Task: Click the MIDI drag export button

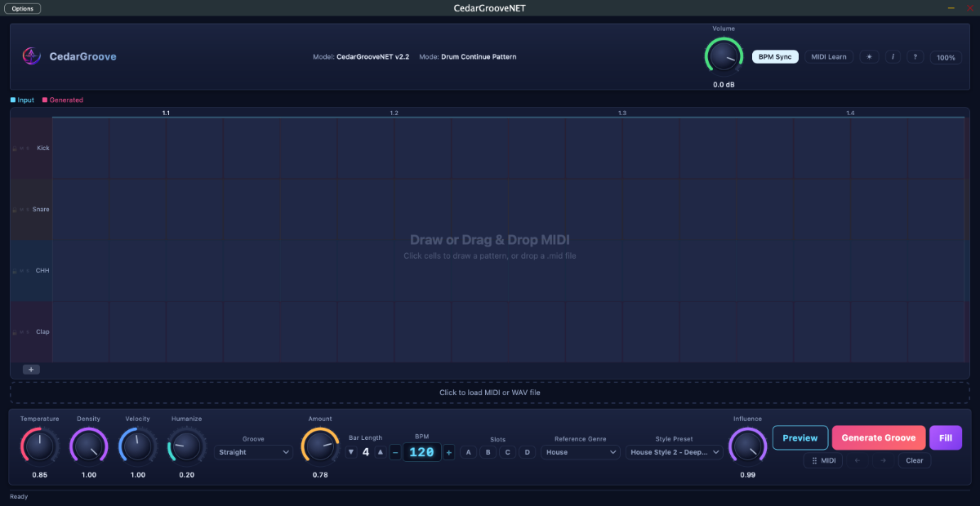Action: (x=823, y=460)
